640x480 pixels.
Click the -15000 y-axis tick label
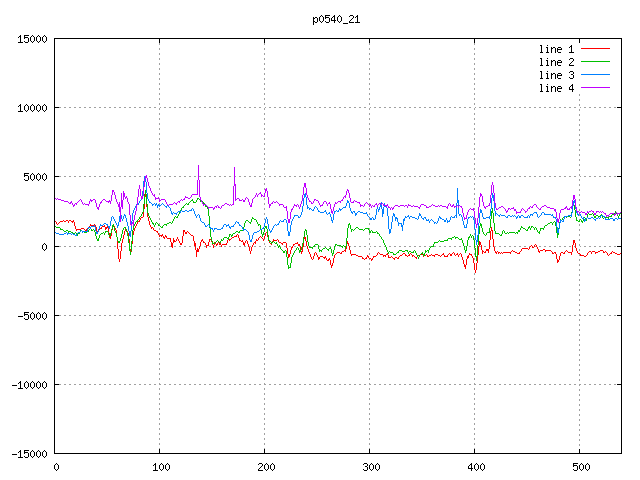pyautogui.click(x=29, y=453)
